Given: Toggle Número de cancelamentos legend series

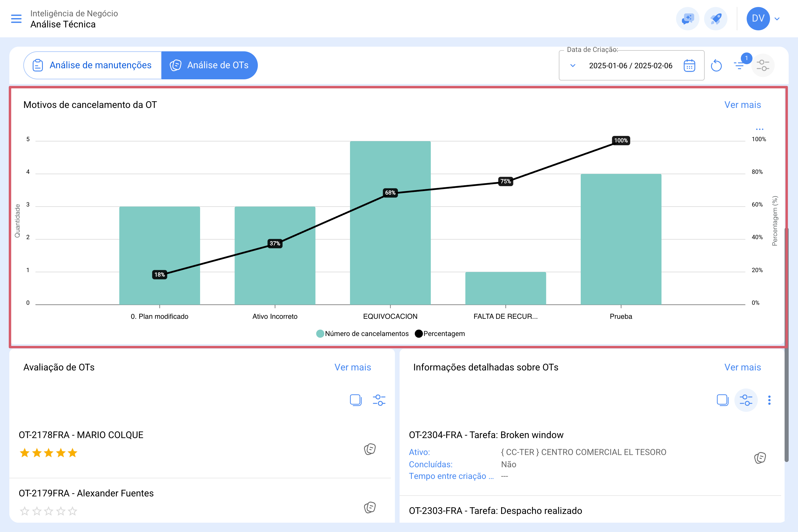Looking at the screenshot, I should coord(362,333).
